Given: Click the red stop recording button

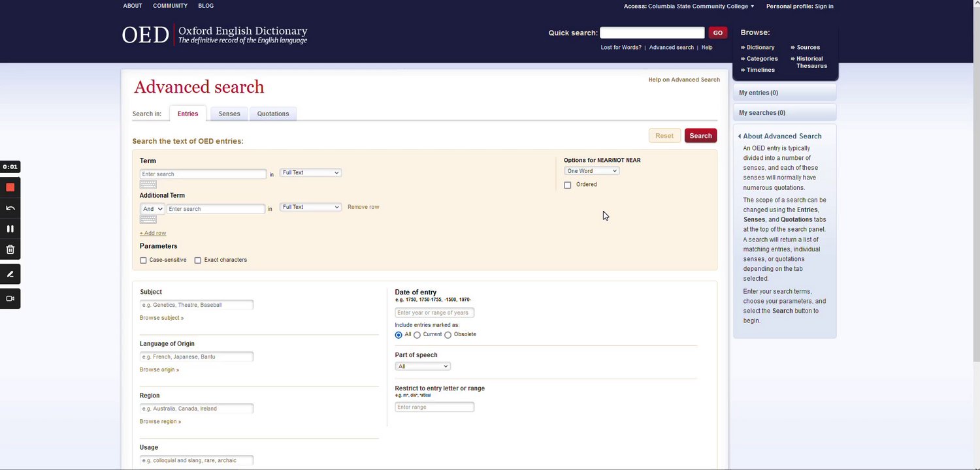Looking at the screenshot, I should tap(10, 187).
